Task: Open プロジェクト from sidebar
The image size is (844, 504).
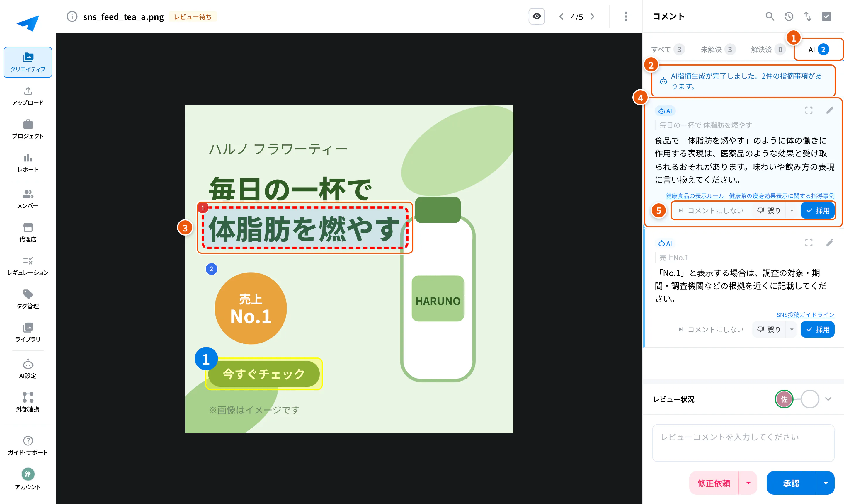Action: click(x=28, y=130)
